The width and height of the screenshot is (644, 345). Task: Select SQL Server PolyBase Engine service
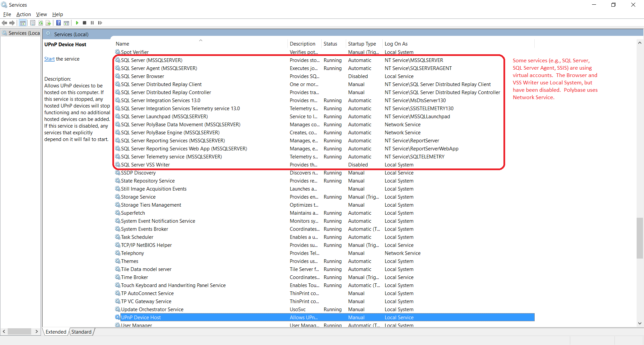point(324,133)
